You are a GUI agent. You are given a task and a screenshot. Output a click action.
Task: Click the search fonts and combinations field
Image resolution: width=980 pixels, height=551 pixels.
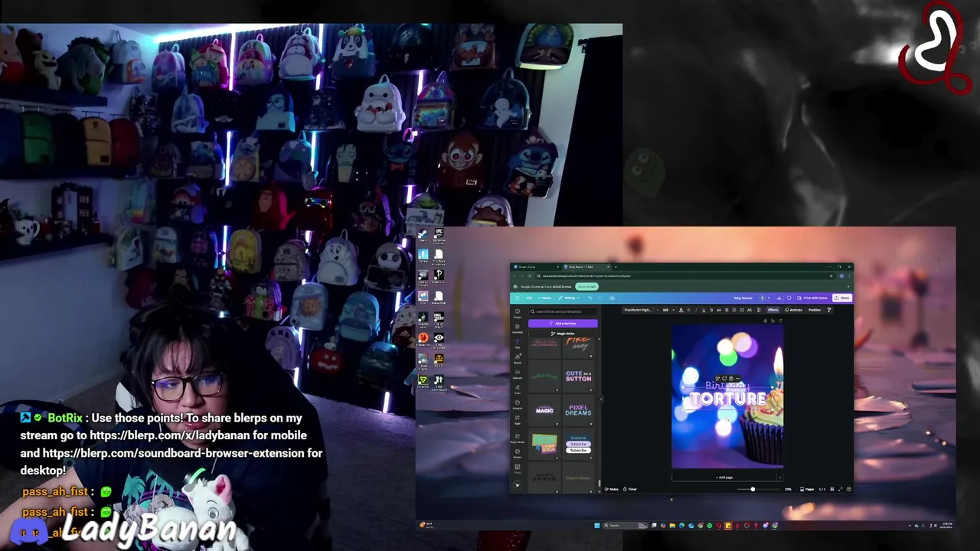point(563,311)
